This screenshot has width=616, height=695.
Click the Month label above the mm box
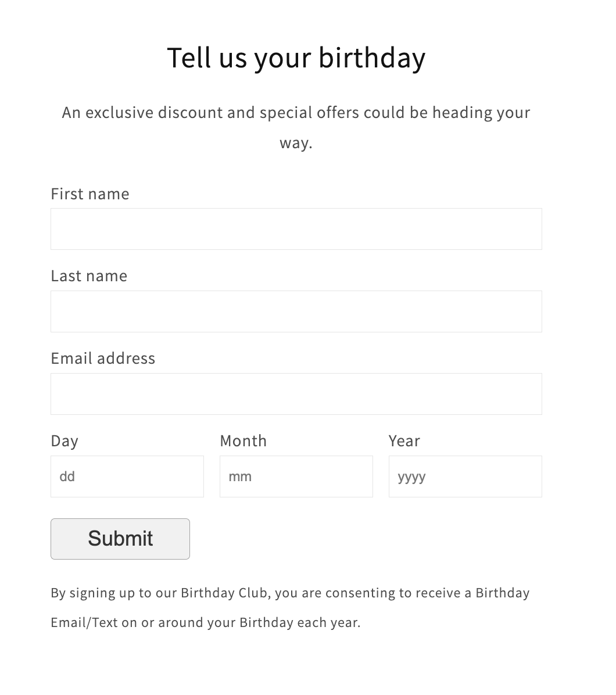243,440
